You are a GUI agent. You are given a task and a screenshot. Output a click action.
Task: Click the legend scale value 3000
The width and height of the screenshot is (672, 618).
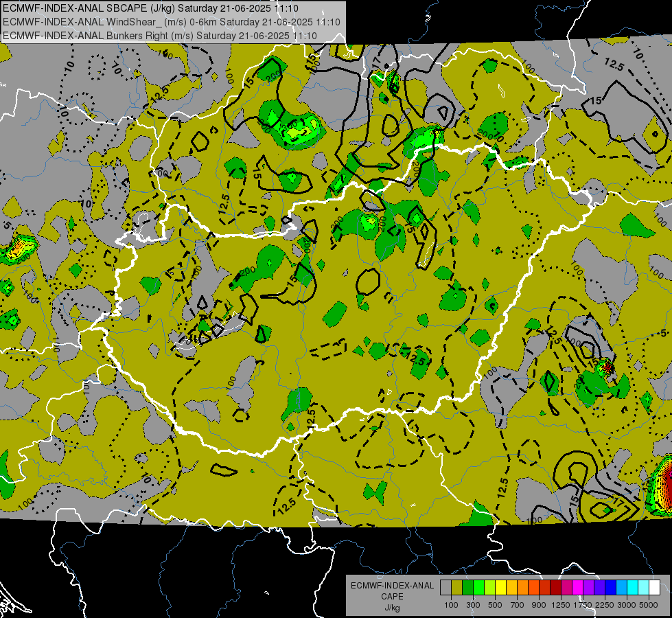pyautogui.click(x=627, y=605)
